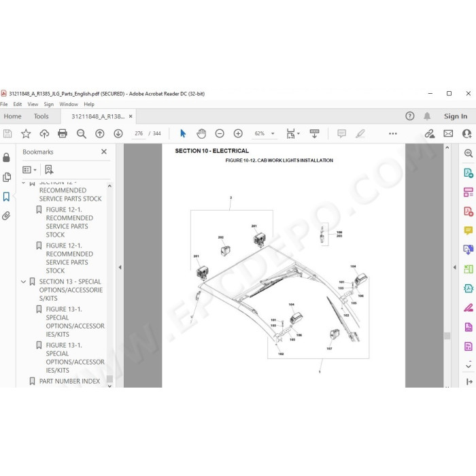Viewport: 476px width, 476px height.
Task: Click document vertical scrollbar thumb
Action: click(447, 336)
